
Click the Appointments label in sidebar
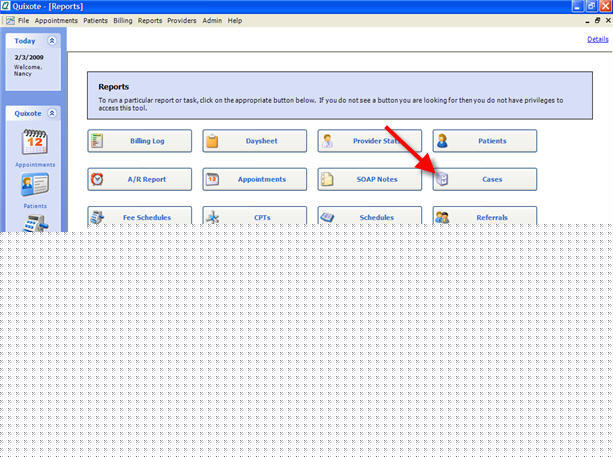click(x=35, y=165)
